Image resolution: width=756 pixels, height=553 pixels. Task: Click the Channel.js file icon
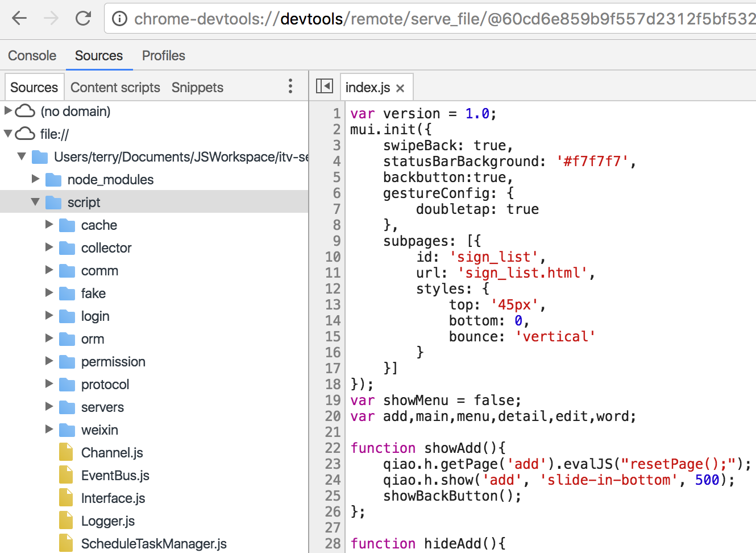(x=66, y=452)
